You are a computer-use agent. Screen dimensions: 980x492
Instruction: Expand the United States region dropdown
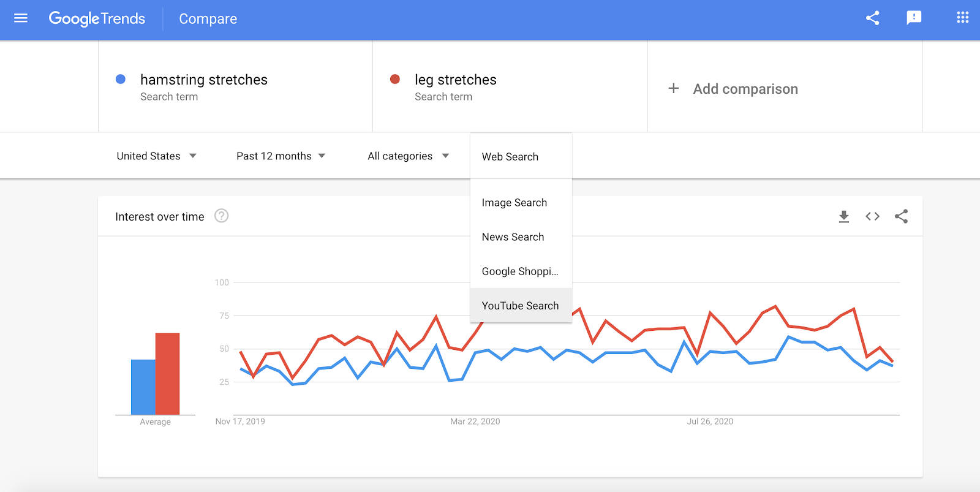(x=156, y=156)
